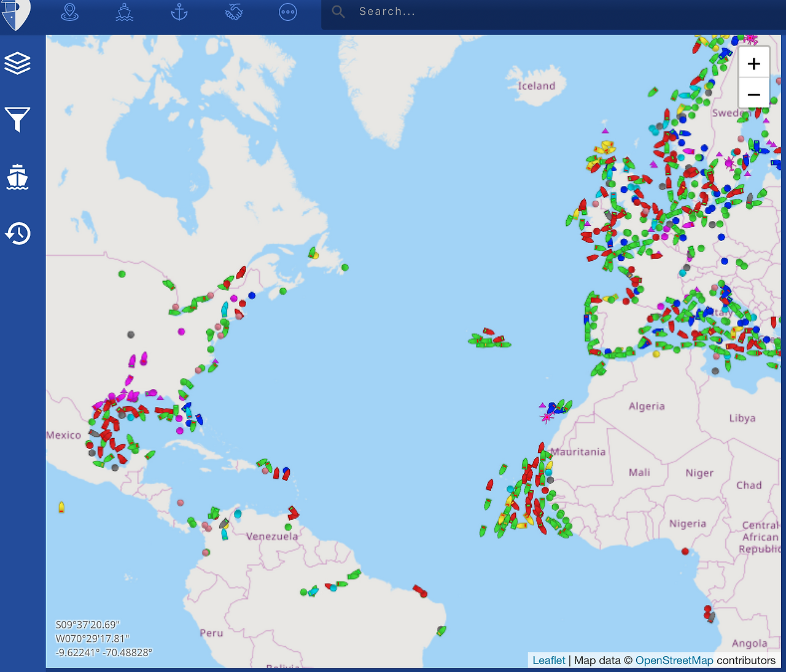Click the ship icon in the left sidebar
This screenshot has height=672, width=786.
point(18,177)
